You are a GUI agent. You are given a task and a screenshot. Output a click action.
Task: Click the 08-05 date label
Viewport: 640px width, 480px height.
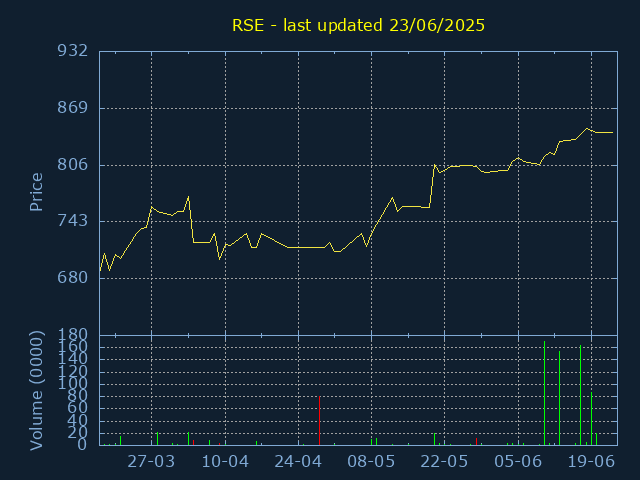[371, 462]
